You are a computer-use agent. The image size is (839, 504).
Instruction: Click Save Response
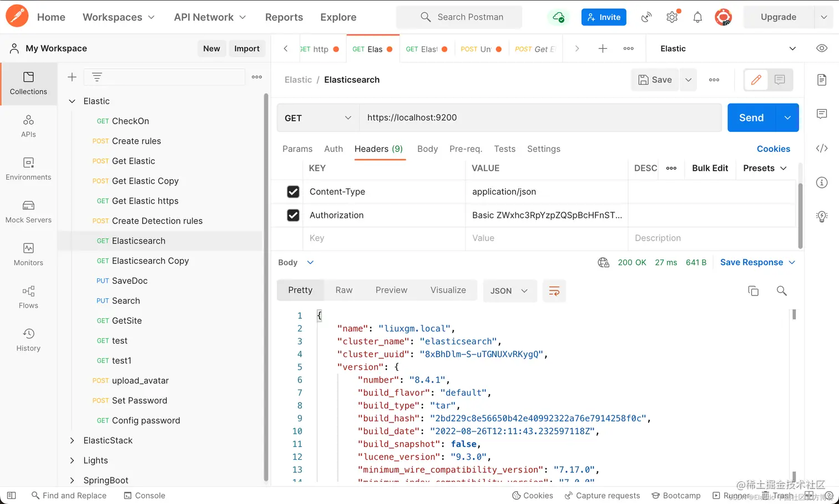[752, 262]
